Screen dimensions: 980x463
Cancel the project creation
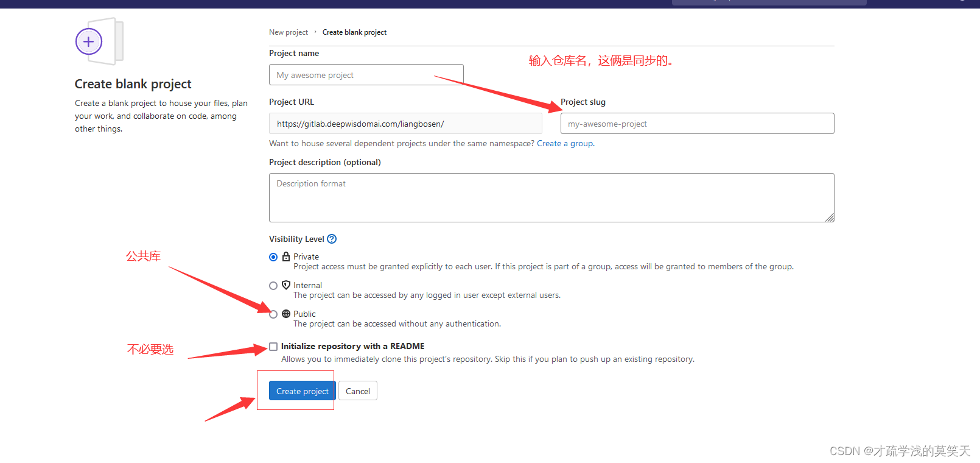pyautogui.click(x=358, y=391)
